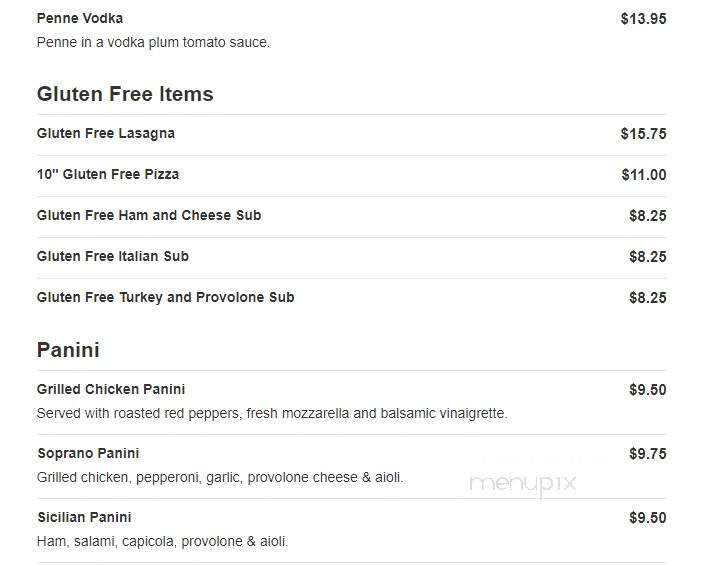Click the Panini section heading
702x566 pixels.
(68, 350)
